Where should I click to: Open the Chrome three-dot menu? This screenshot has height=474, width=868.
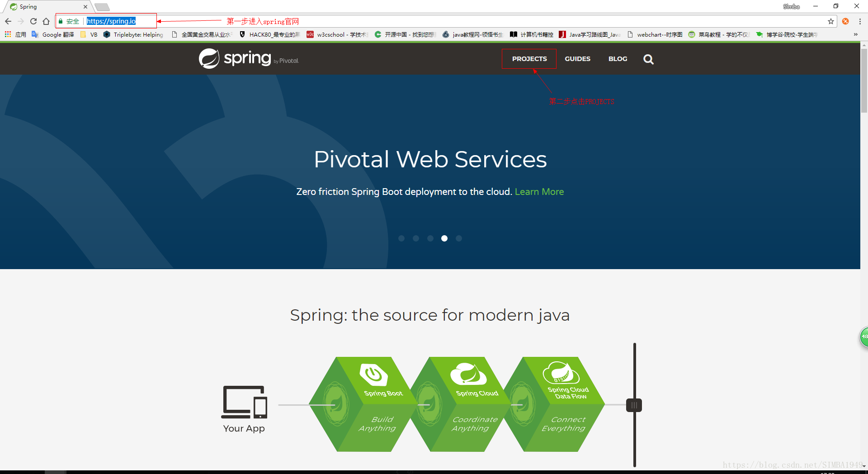tap(860, 21)
